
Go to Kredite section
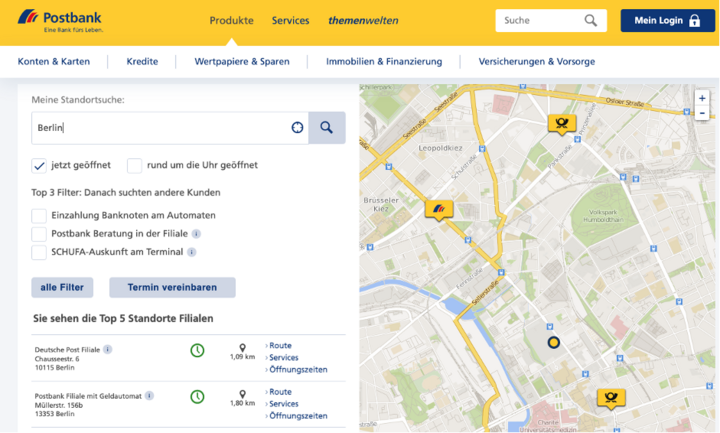tap(142, 62)
